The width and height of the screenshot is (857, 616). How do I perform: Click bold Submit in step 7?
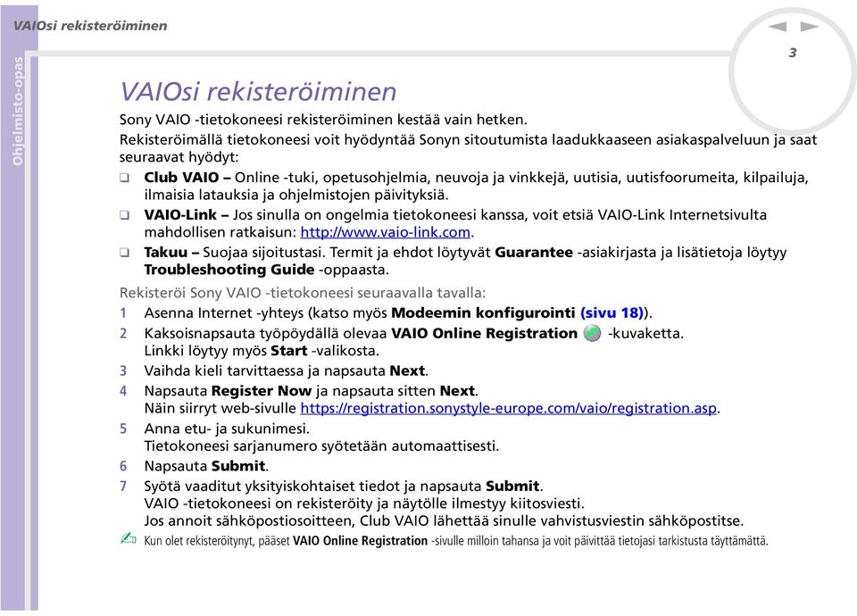512,486
